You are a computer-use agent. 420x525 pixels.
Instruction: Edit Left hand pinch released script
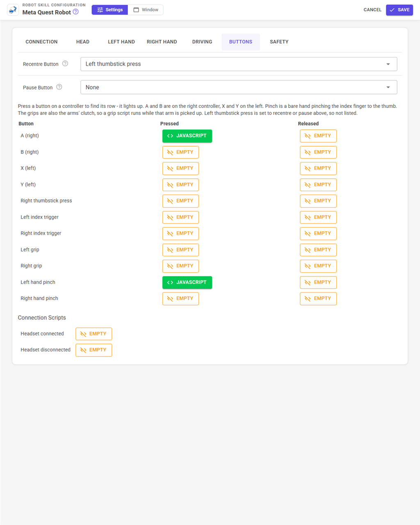coord(318,282)
